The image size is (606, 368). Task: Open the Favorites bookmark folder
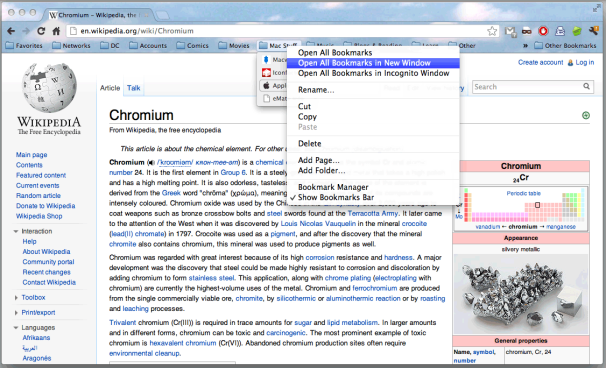click(24, 46)
